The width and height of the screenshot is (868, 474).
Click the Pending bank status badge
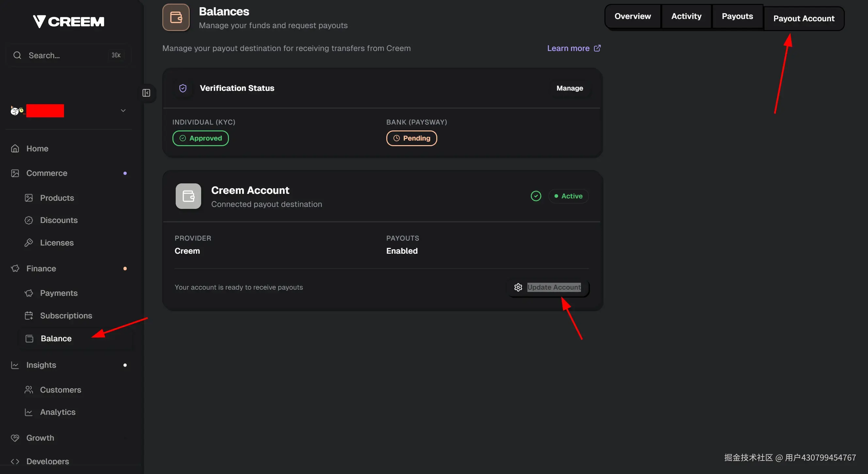pos(411,138)
